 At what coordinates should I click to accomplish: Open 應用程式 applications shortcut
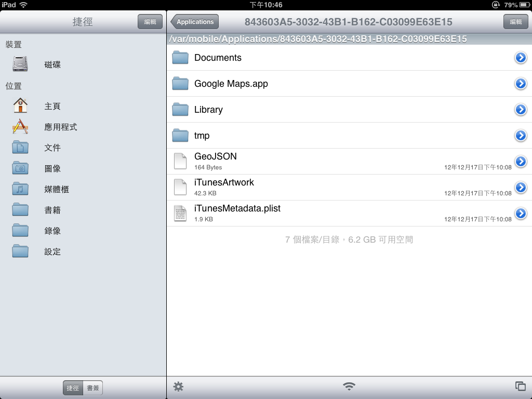21,127
